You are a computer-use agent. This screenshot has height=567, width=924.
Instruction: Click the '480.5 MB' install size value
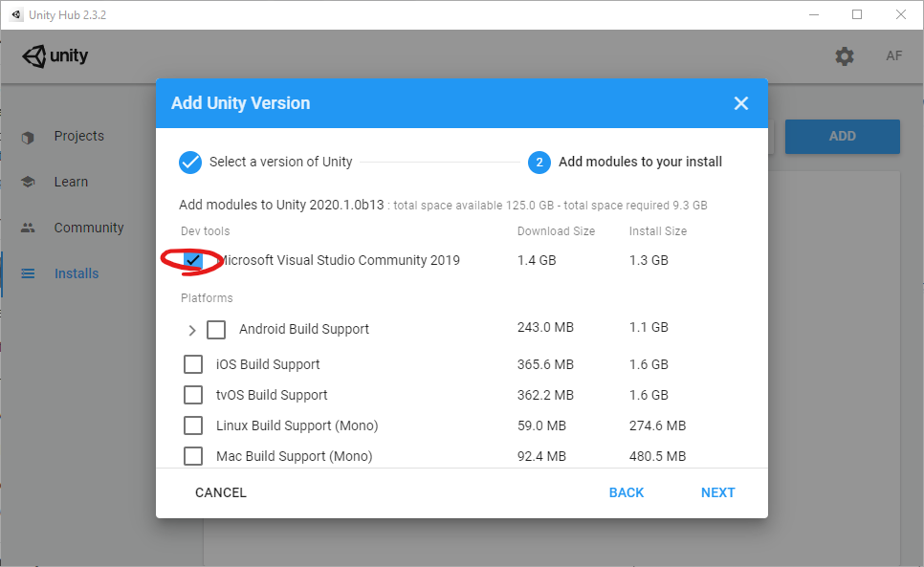point(658,456)
